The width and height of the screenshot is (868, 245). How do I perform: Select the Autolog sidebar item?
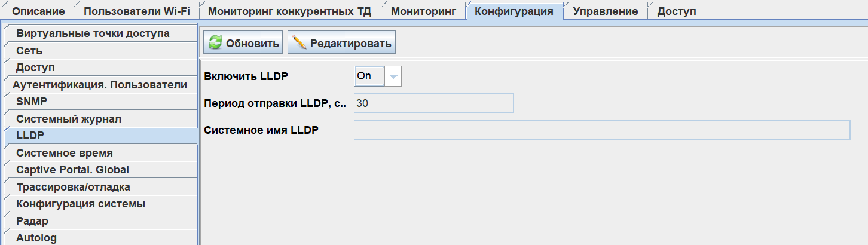(x=36, y=238)
